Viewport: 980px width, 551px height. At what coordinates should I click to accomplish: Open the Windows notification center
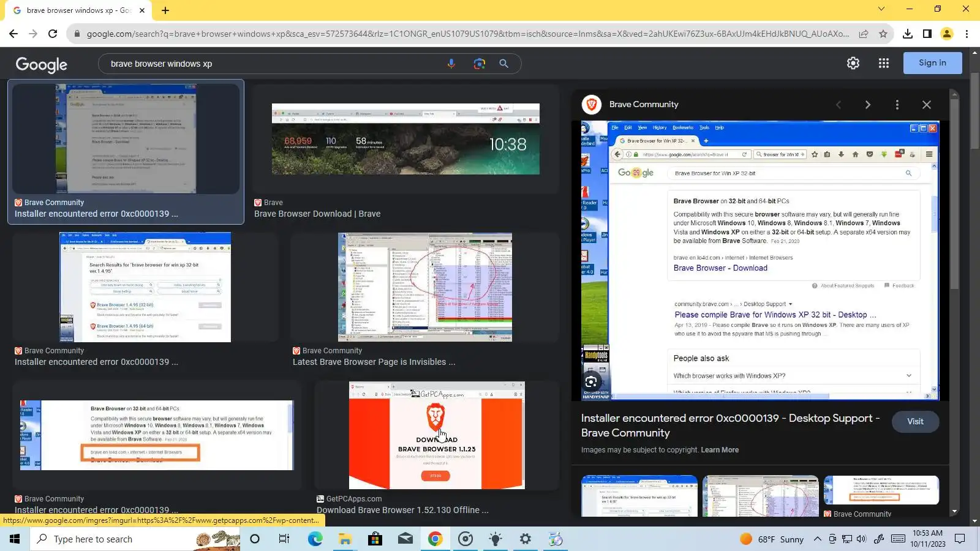(x=960, y=539)
